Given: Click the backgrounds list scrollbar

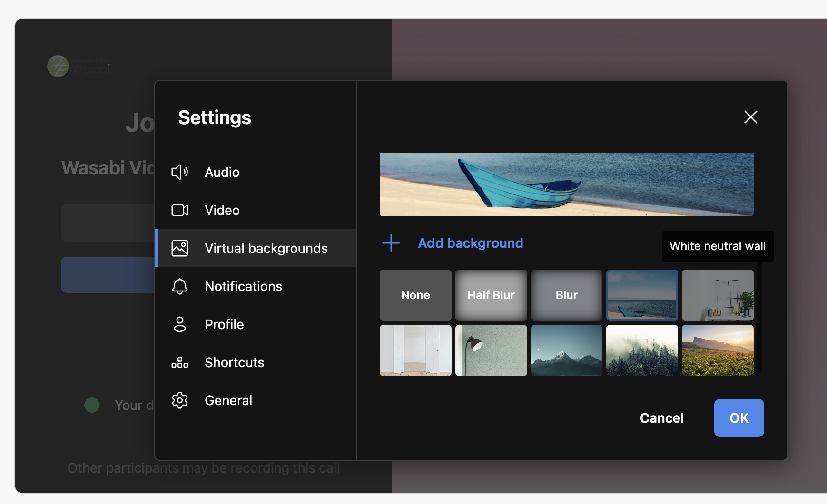Looking at the screenshot, I should pos(760,317).
